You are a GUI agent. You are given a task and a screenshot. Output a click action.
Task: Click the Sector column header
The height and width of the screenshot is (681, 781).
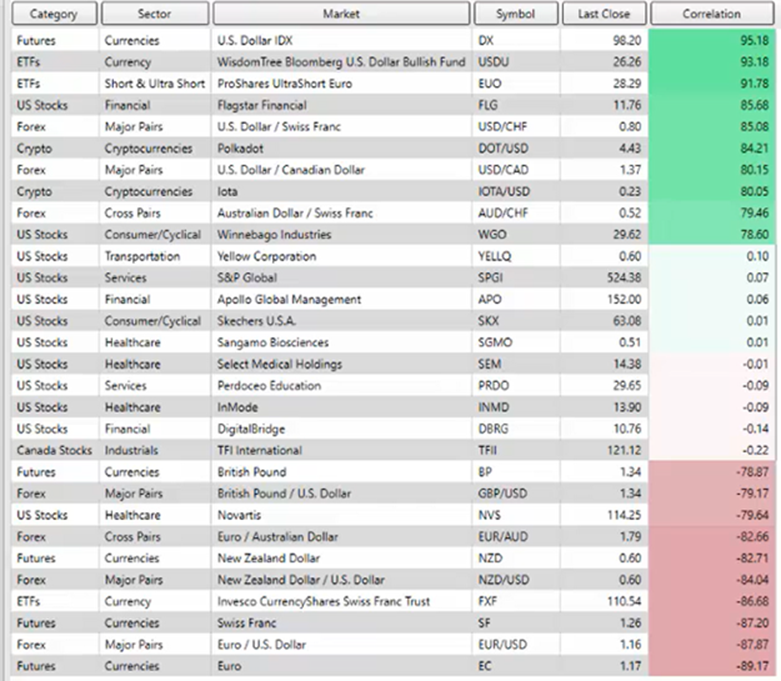[x=155, y=14]
